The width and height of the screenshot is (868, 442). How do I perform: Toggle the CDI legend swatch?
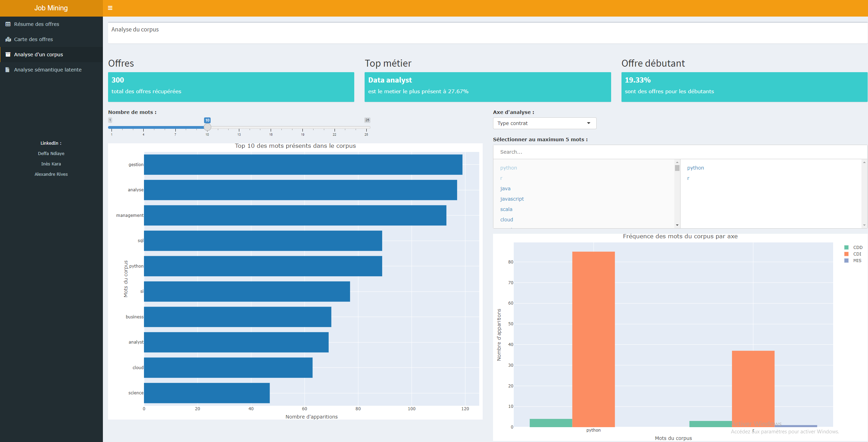pos(846,254)
